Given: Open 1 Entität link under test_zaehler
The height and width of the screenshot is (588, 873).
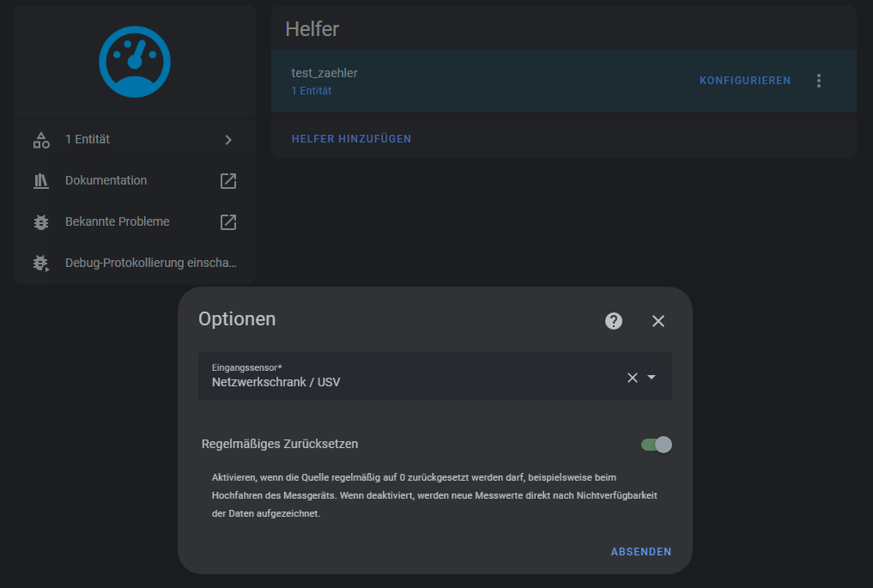Looking at the screenshot, I should (311, 91).
